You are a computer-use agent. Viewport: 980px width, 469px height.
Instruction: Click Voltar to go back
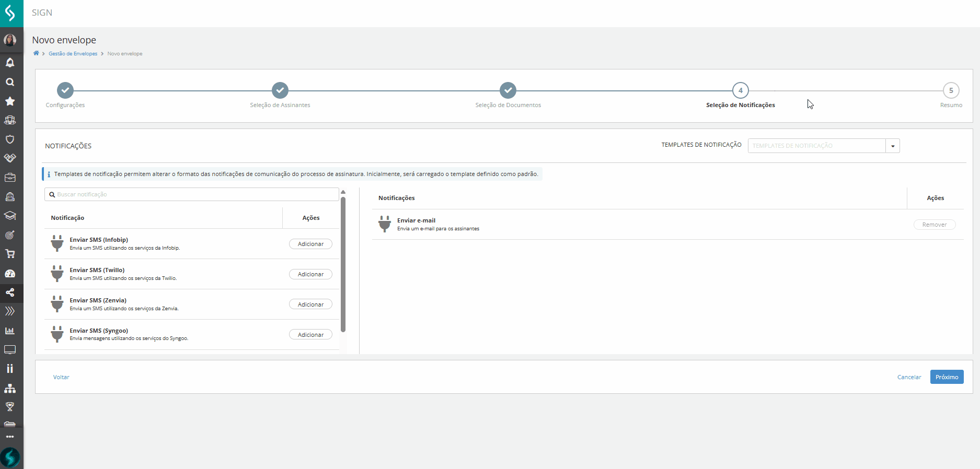61,377
